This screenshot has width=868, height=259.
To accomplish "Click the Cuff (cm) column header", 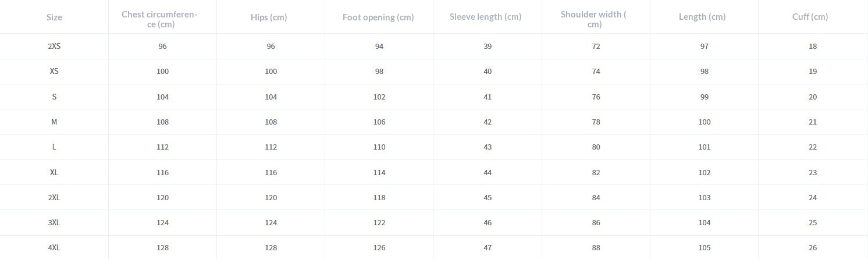I will click(x=810, y=17).
